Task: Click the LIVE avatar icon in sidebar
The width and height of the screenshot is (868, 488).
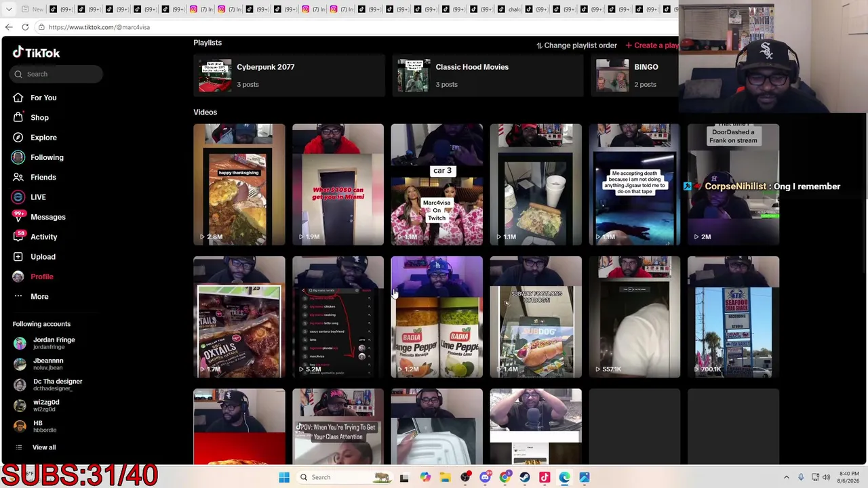Action: click(18, 197)
